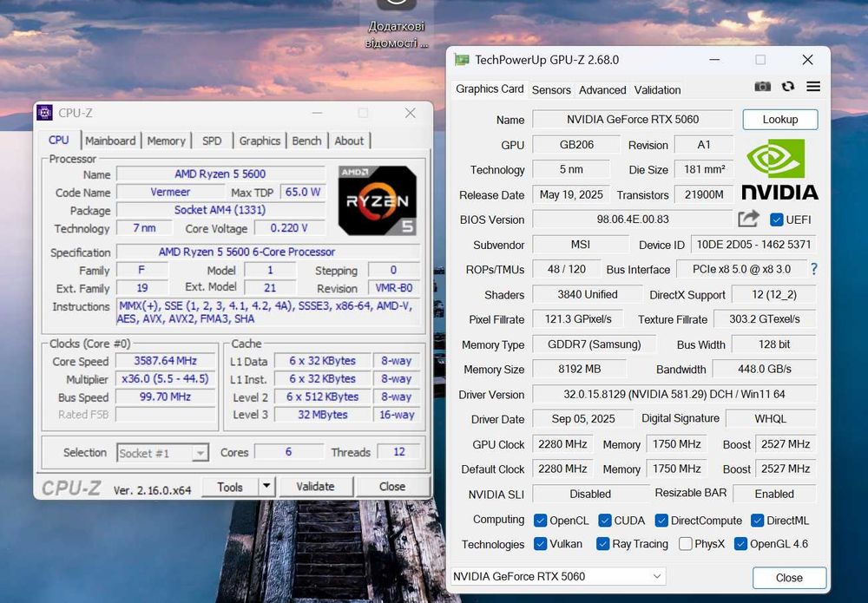Click the Bus Interface value PCIe x8 5.0 @ x8 3.0
This screenshot has height=603, width=868.
click(x=741, y=270)
